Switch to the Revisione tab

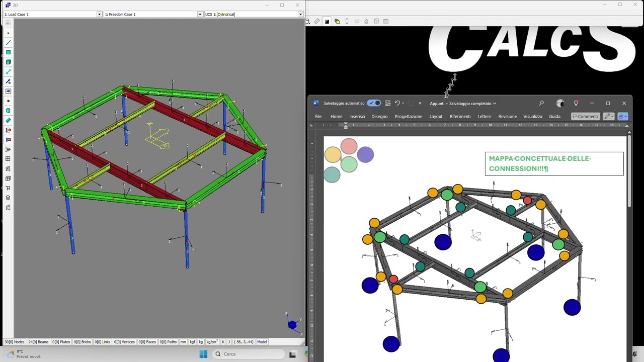[x=507, y=116]
